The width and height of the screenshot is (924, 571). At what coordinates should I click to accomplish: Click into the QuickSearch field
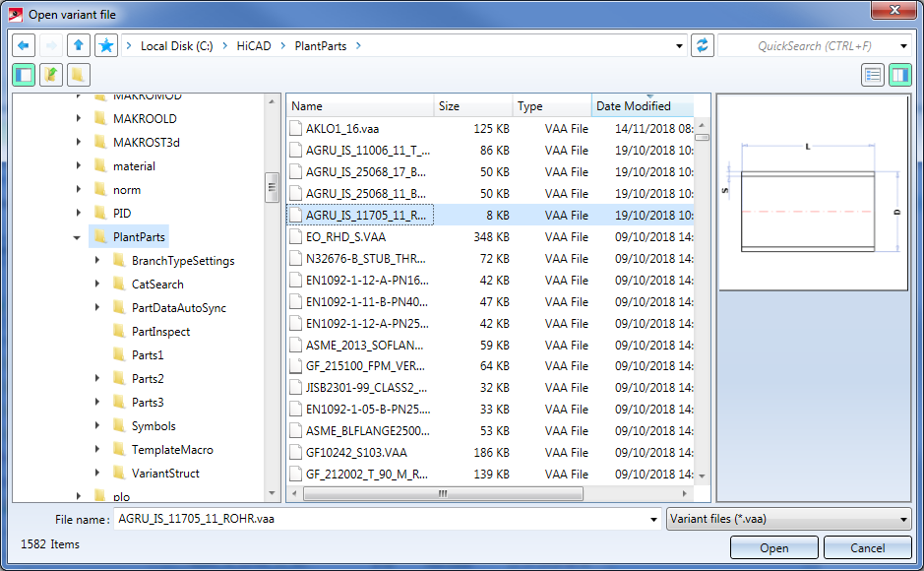point(807,46)
